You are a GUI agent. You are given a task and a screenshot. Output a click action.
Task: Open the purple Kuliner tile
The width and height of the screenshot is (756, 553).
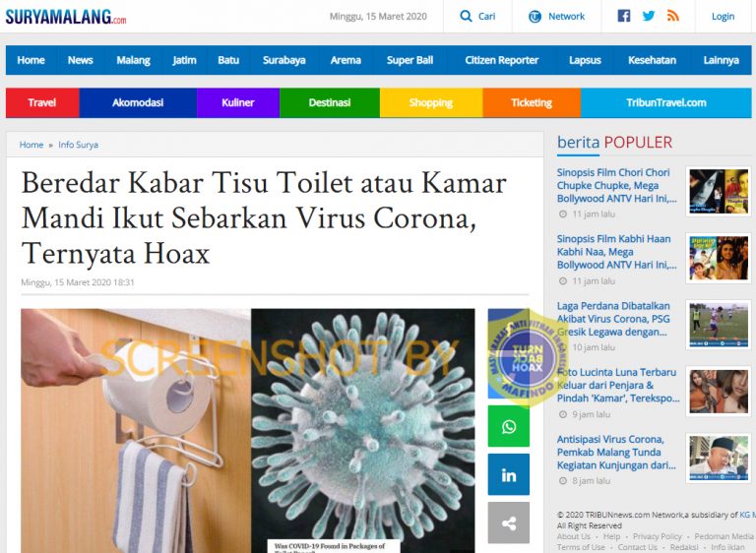pyautogui.click(x=238, y=102)
